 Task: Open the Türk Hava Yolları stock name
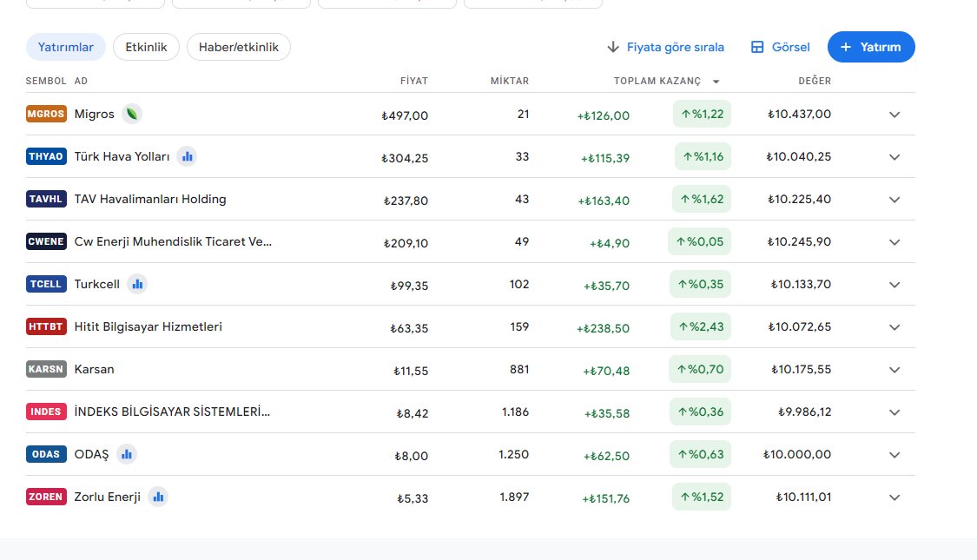click(122, 156)
